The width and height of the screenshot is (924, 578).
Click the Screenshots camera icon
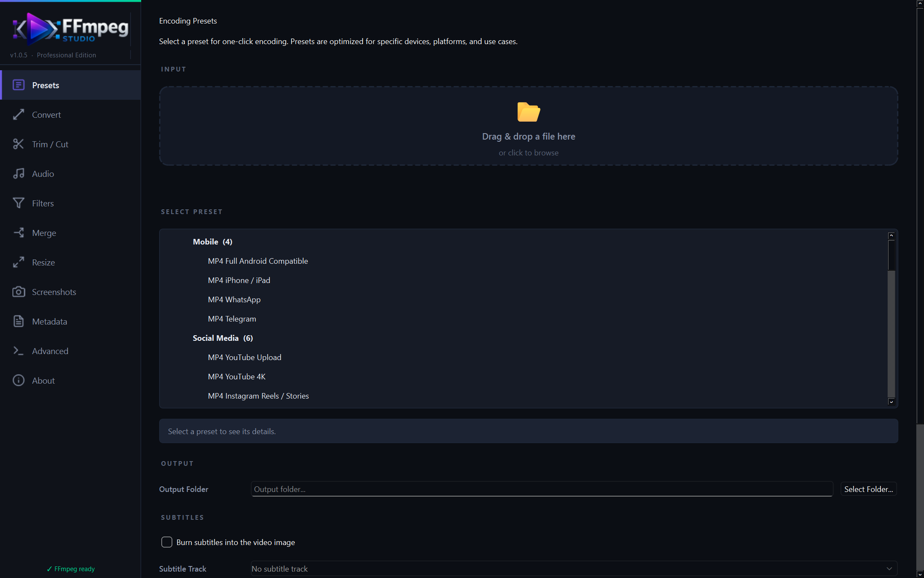click(x=18, y=292)
